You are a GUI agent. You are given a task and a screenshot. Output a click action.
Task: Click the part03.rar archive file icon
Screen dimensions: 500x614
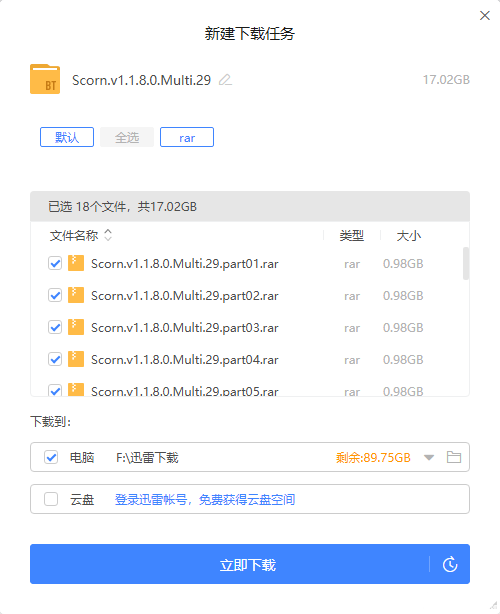(x=76, y=327)
